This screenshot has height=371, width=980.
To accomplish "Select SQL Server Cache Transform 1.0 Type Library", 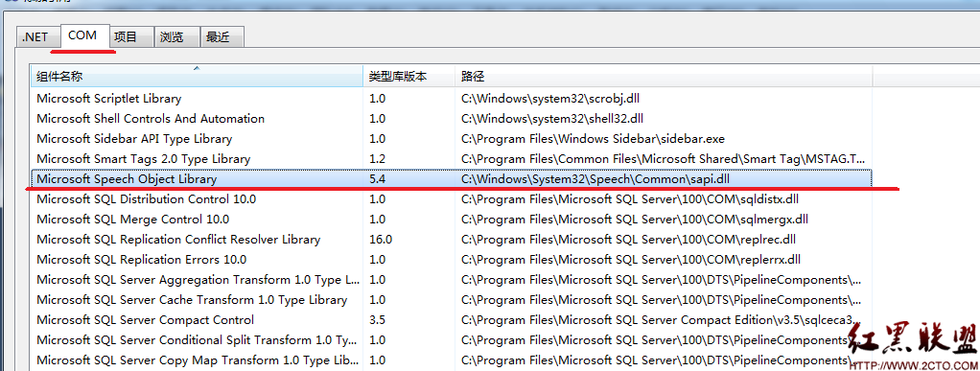I will [452, 300].
